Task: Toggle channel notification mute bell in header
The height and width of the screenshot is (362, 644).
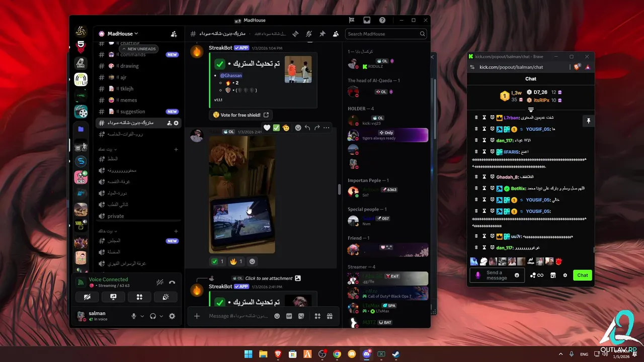Action: tap(309, 34)
